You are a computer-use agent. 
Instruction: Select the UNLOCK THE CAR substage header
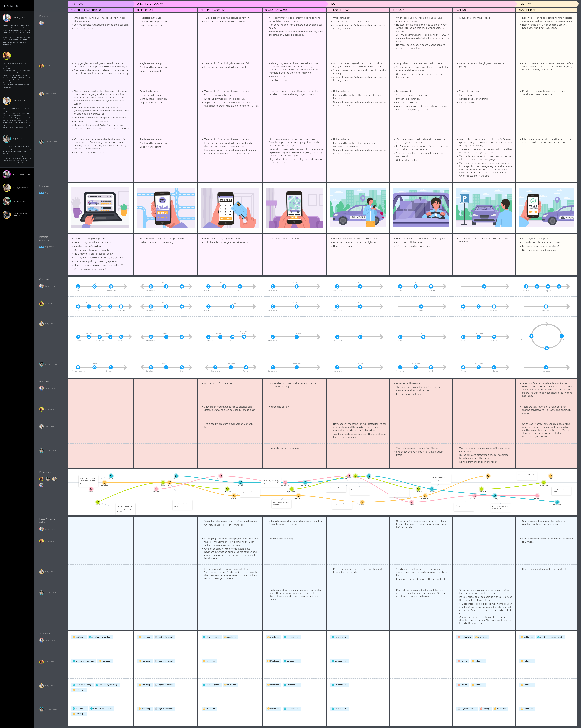358,10
